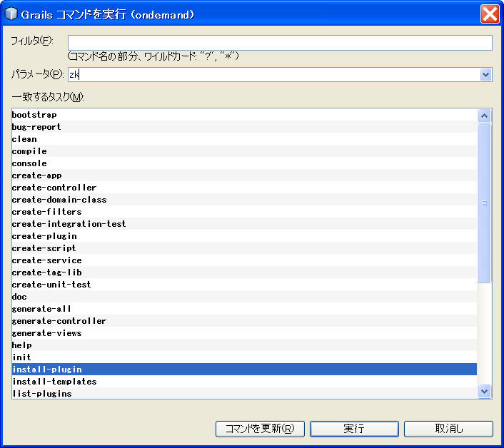Select the create-integration-test task

pyautogui.click(x=244, y=224)
